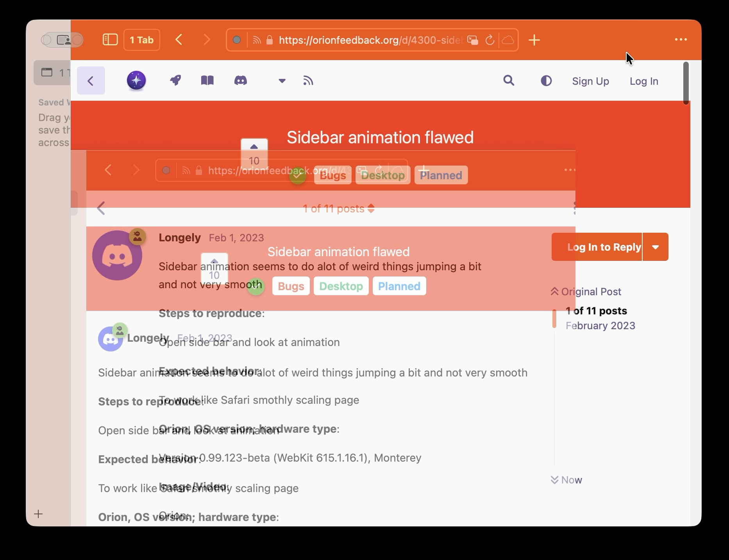Toggle the dark/light theme half-circle icon

(x=546, y=81)
